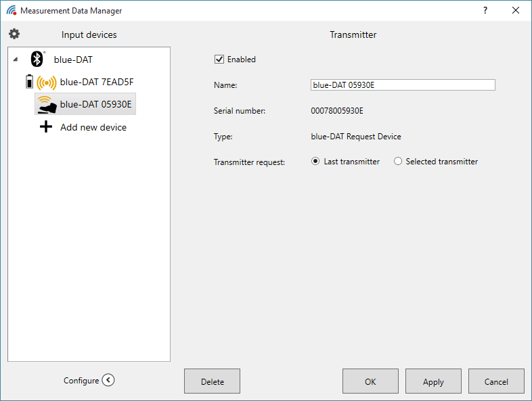Click the Add new device entry

(93, 127)
